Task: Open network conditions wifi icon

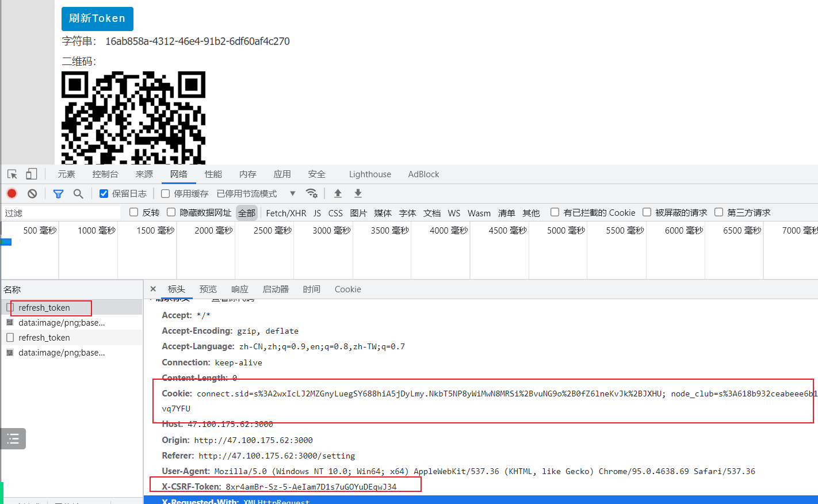Action: (312, 193)
